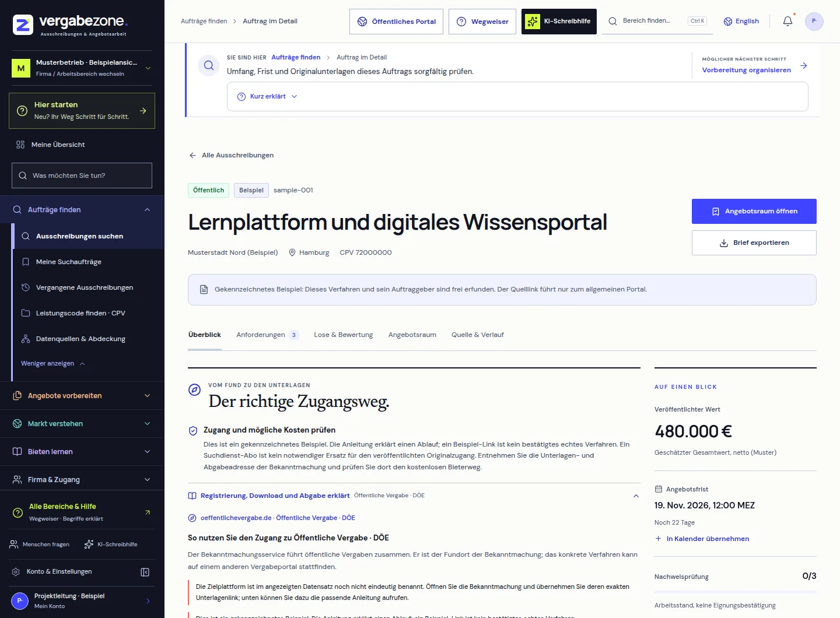Click bookmark icon for Meine Suchaufträge
Image resolution: width=840 pixels, height=618 pixels.
26,262
